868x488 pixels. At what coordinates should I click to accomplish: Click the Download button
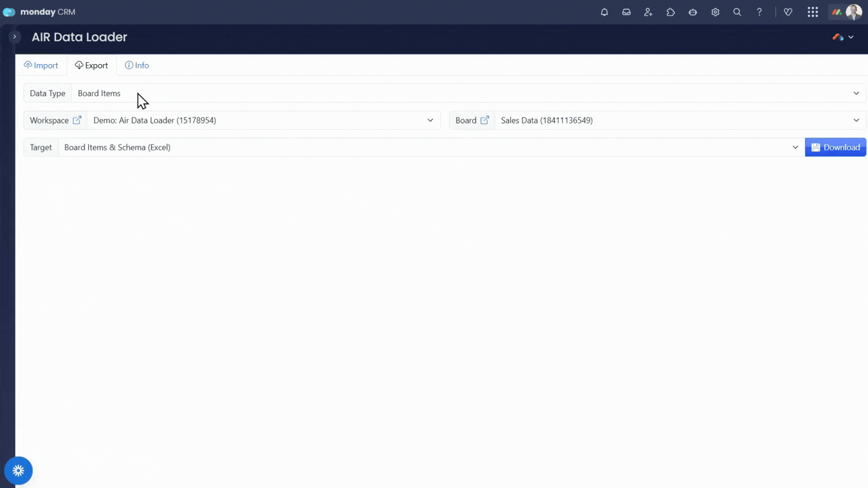point(835,147)
